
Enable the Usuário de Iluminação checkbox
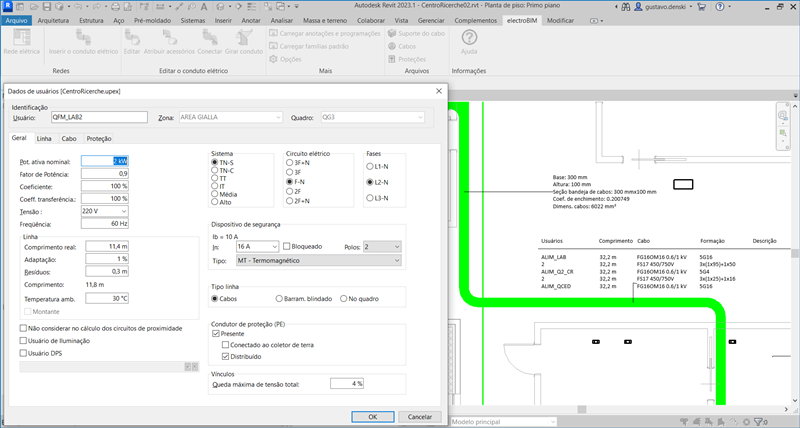[x=25, y=341]
